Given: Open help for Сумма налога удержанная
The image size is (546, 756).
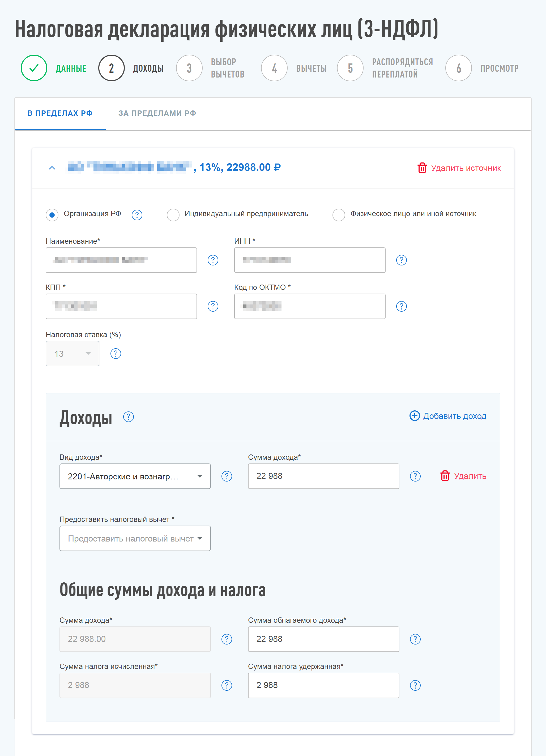Looking at the screenshot, I should click(x=415, y=686).
